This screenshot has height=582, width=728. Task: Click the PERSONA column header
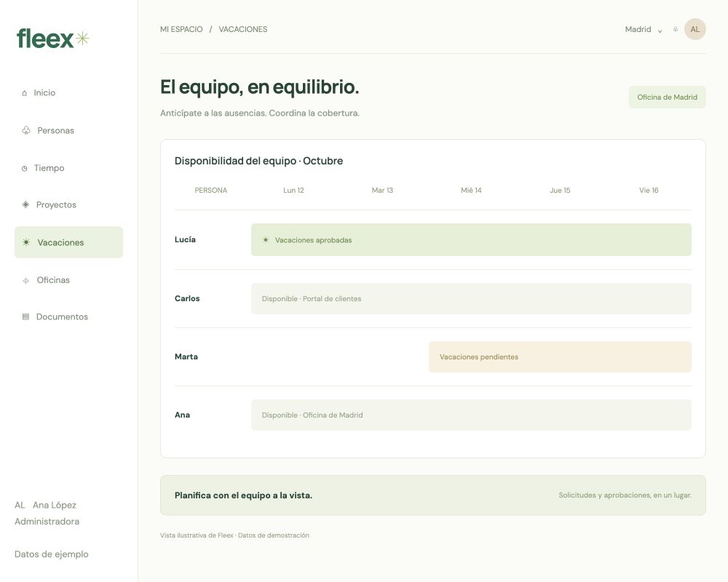coord(211,191)
